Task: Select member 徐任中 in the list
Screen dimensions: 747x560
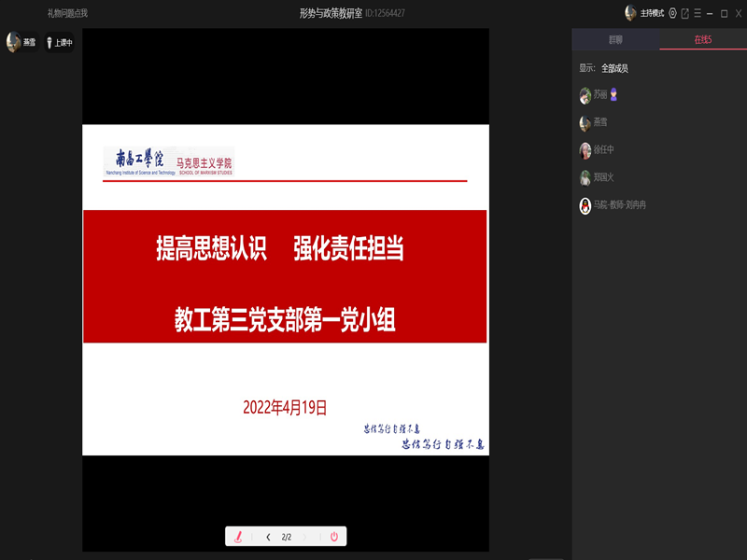Action: pos(603,150)
